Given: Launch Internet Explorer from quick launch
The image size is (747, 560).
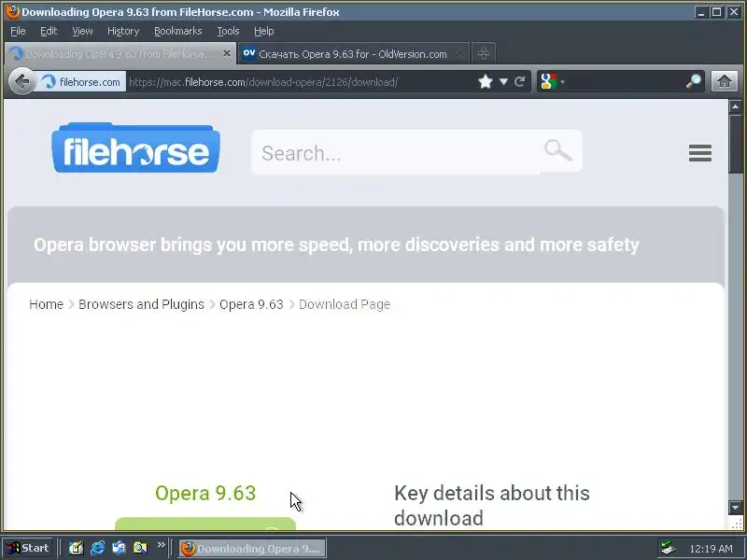Looking at the screenshot, I should pyautogui.click(x=97, y=548).
